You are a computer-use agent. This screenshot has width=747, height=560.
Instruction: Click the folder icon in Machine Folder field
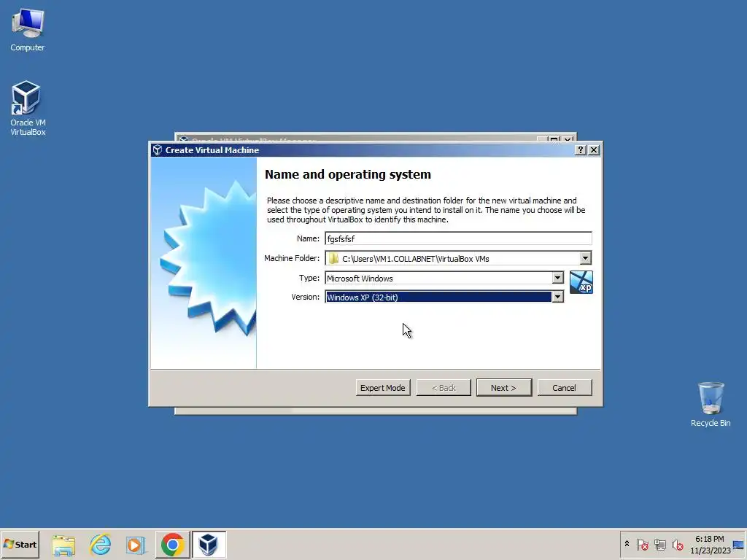(x=333, y=259)
